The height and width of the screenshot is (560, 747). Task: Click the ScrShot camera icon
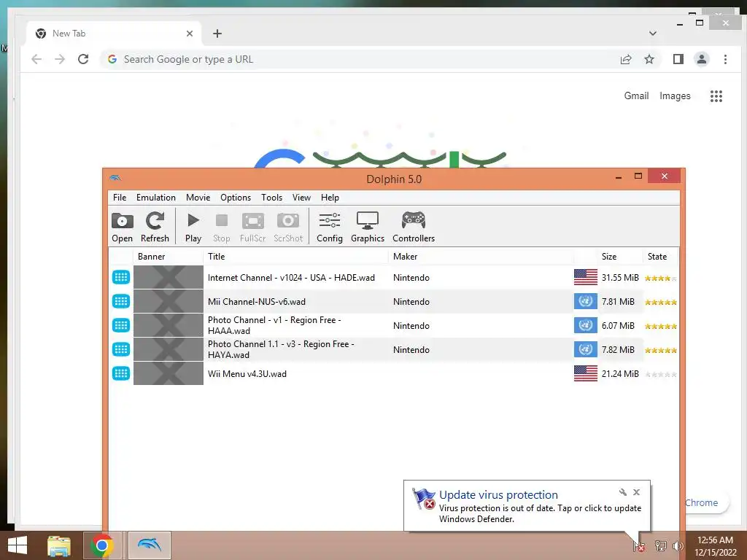click(288, 227)
